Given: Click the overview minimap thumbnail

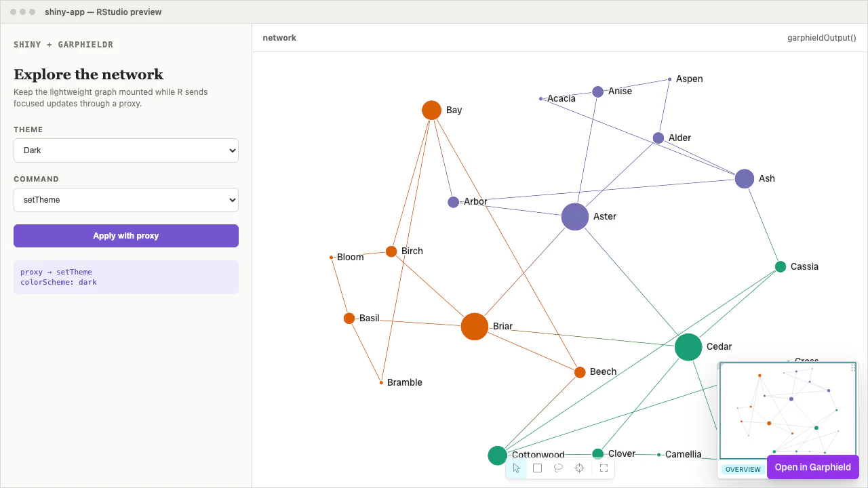Looking at the screenshot, I should (x=788, y=411).
